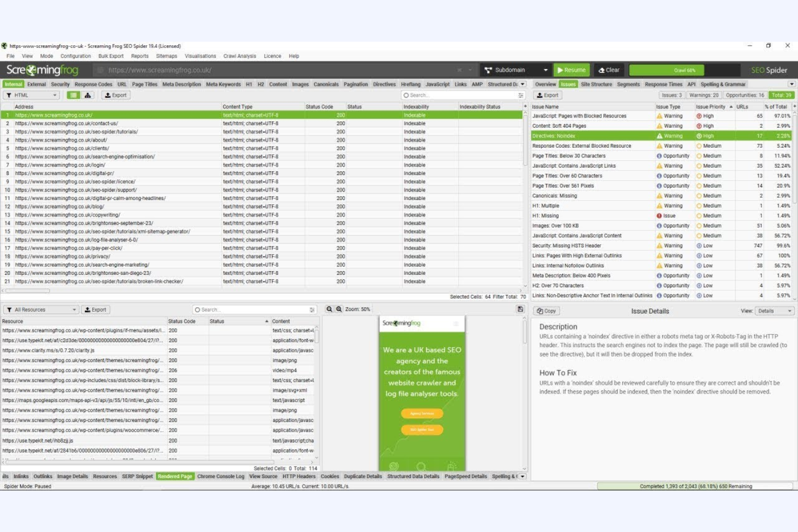Click the High priority icon for Content: Soft 404 Pages
The width and height of the screenshot is (798, 532).
click(x=699, y=126)
